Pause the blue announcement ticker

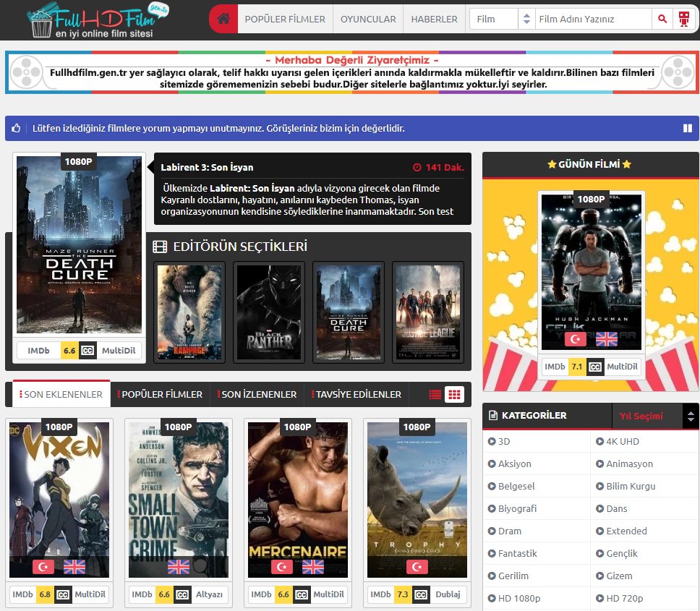(688, 128)
